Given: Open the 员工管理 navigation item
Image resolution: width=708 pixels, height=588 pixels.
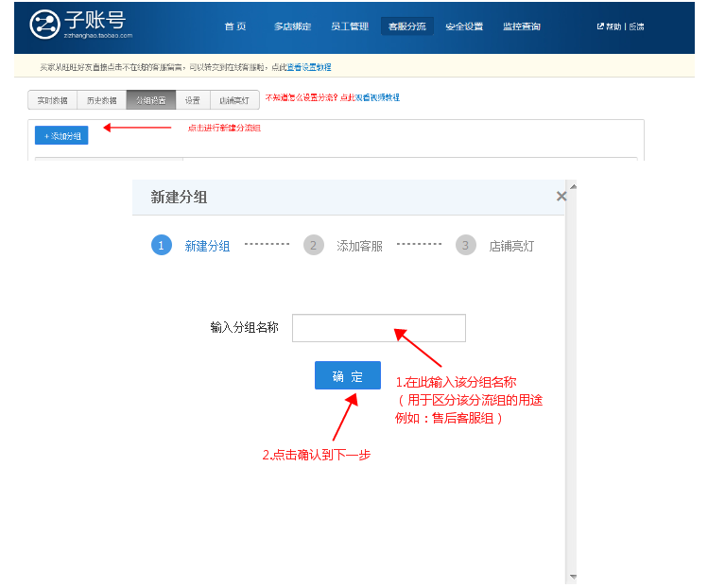Looking at the screenshot, I should tap(350, 26).
